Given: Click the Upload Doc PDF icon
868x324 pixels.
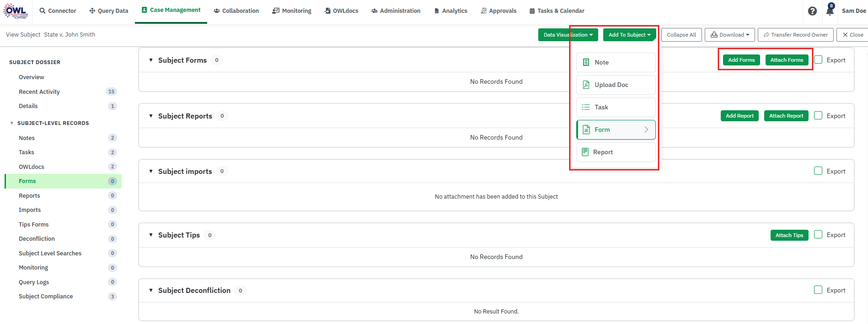Looking at the screenshot, I should tap(586, 85).
